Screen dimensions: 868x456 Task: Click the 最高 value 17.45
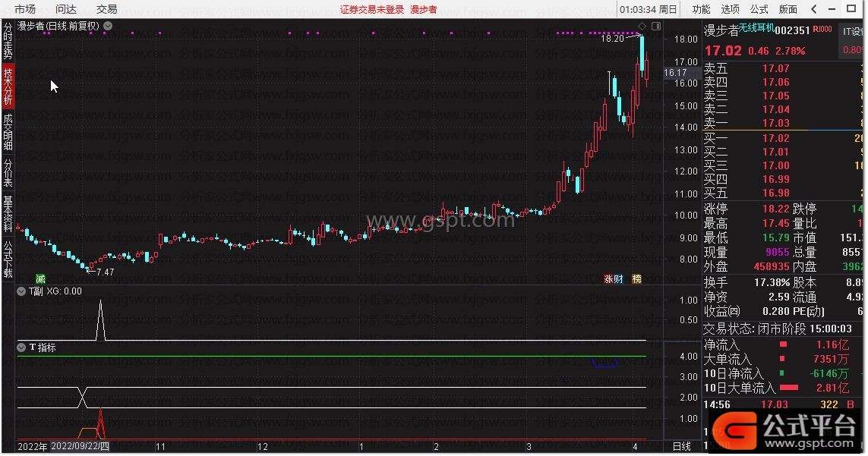coord(775,224)
